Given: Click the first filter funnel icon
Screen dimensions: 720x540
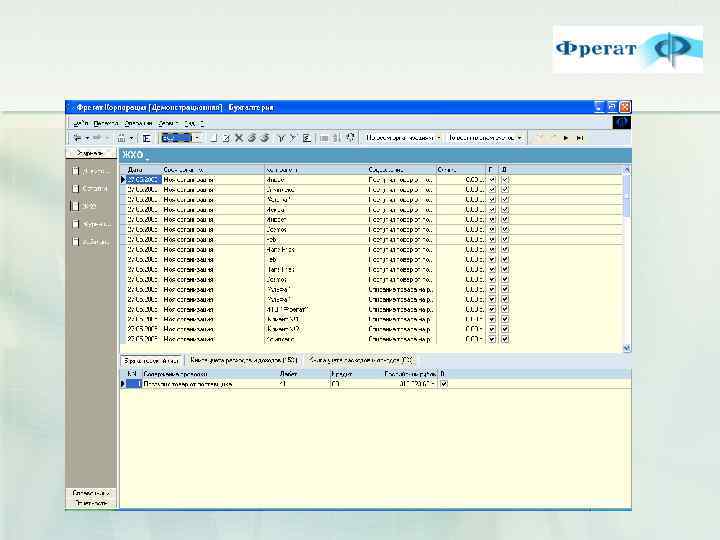Looking at the screenshot, I should pos(281,138).
